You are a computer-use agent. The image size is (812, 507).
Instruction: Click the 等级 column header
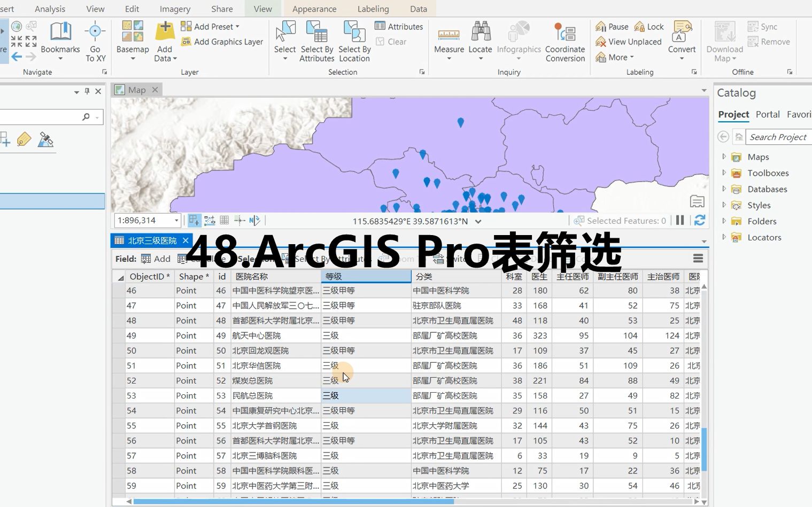click(366, 276)
